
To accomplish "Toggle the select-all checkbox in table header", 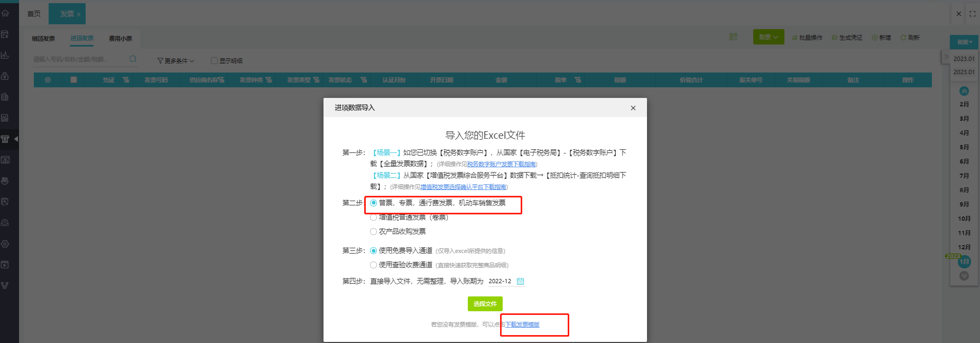I will [x=73, y=80].
